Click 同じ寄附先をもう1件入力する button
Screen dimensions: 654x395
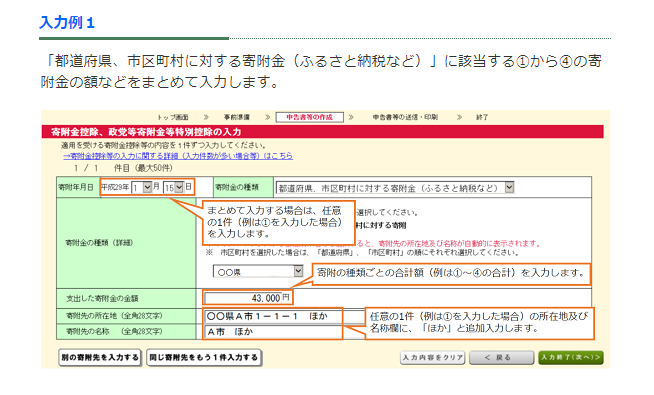pos(204,357)
